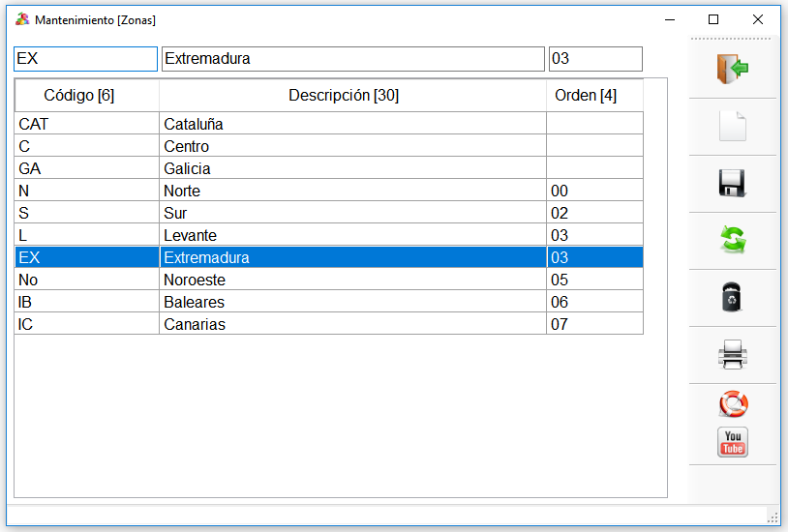Viewport: 788px width, 532px height.
Task: Click the order value 05
Action: pyautogui.click(x=594, y=280)
